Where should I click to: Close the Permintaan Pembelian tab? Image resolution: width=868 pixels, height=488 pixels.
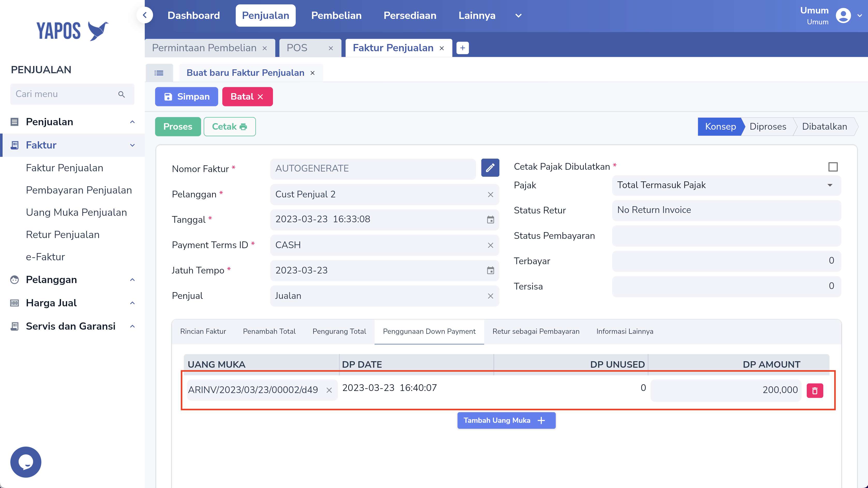point(265,48)
